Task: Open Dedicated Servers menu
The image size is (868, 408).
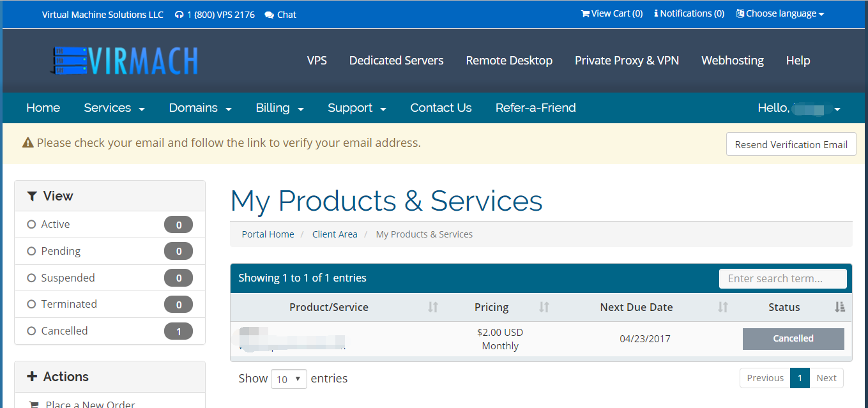Action: click(397, 61)
